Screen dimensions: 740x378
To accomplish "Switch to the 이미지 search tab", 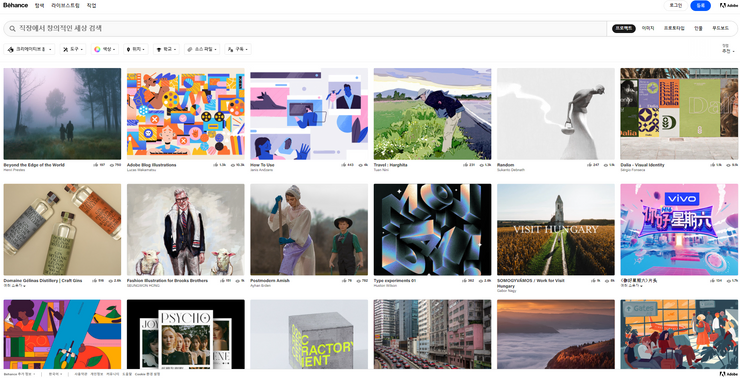I will [x=648, y=29].
